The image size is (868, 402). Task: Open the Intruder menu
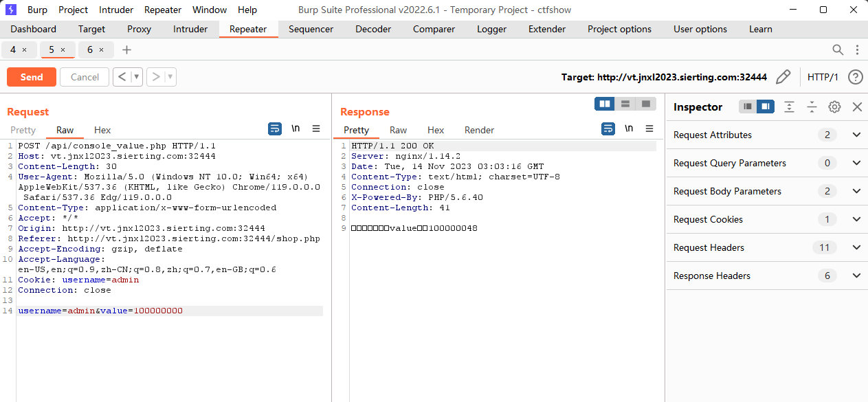click(116, 10)
